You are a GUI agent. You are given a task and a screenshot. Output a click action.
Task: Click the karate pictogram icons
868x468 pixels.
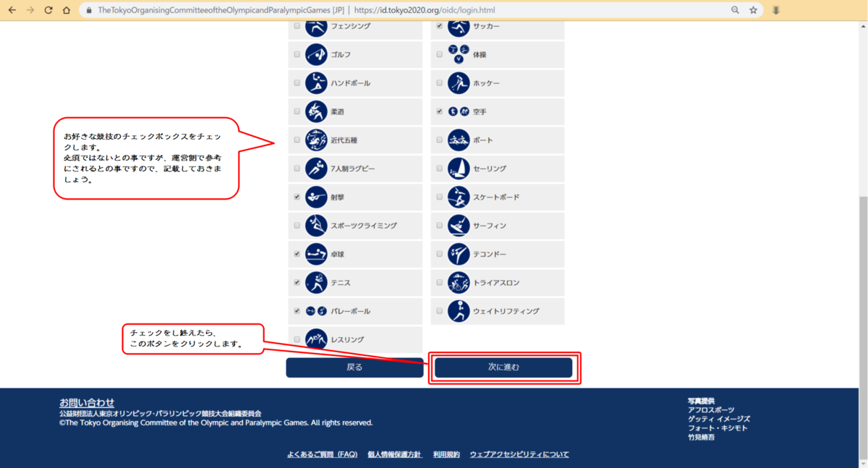[459, 112]
